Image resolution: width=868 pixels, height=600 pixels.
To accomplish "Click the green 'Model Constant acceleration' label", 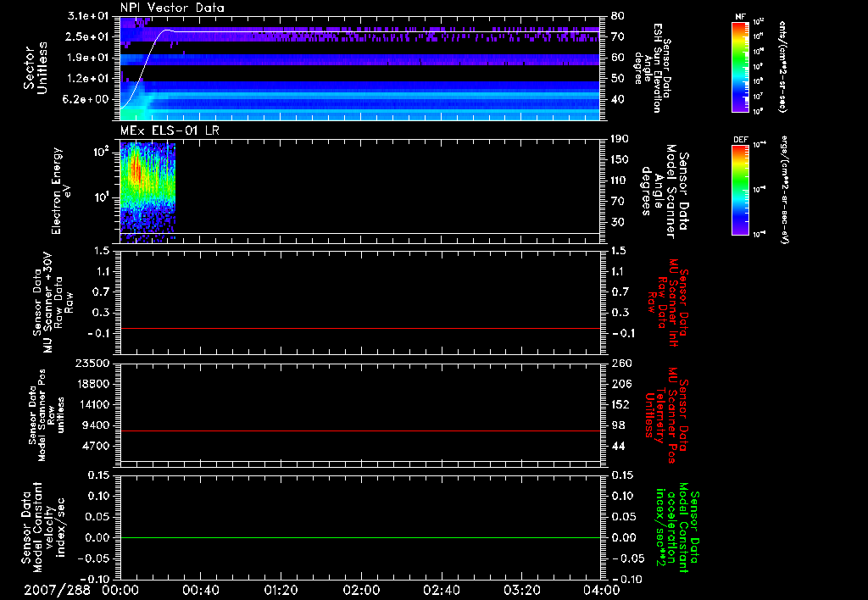I will [x=677, y=527].
